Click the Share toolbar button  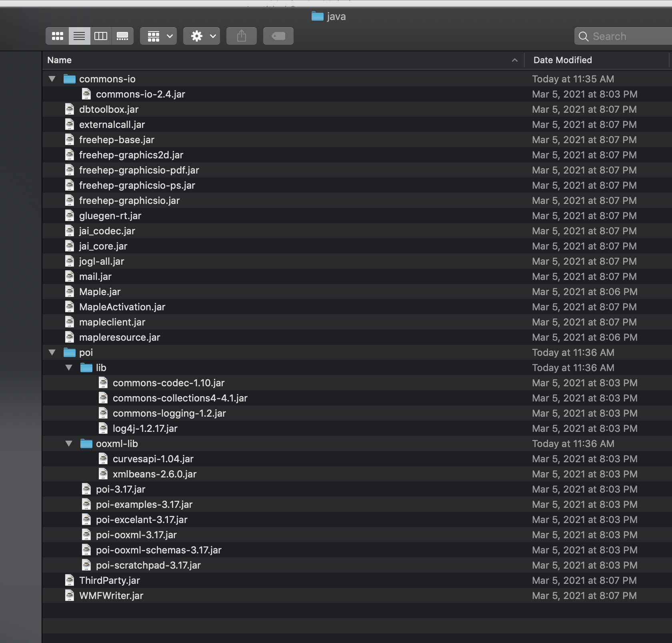[x=242, y=36]
